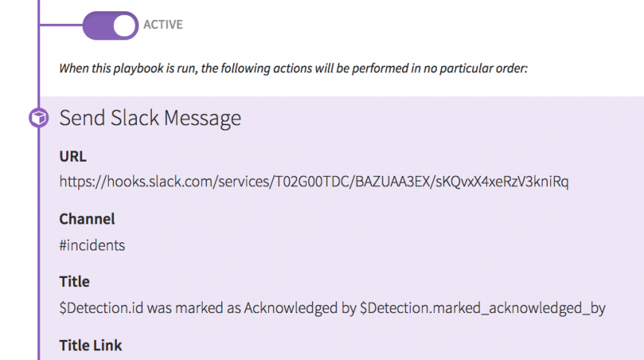The image size is (644, 360).
Task: Click the cube icon beside Send Slack Message
Action: tap(38, 118)
